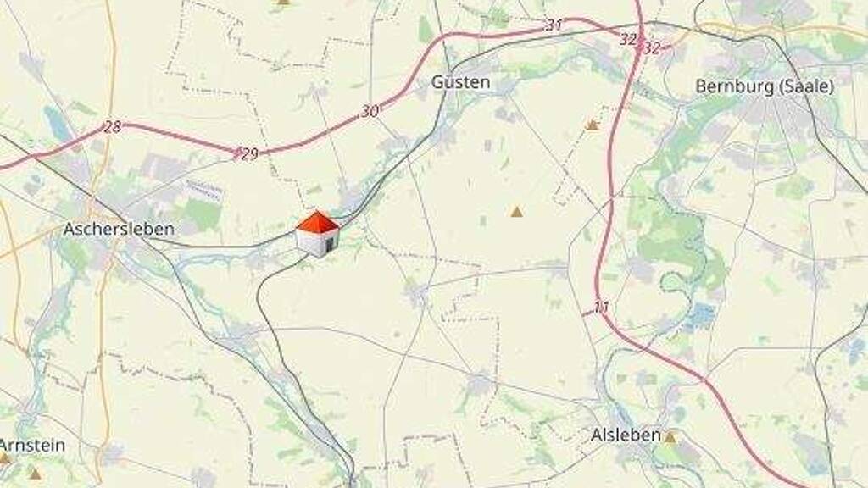Click the Bernburg (Saale) city label

pyautogui.click(x=764, y=86)
